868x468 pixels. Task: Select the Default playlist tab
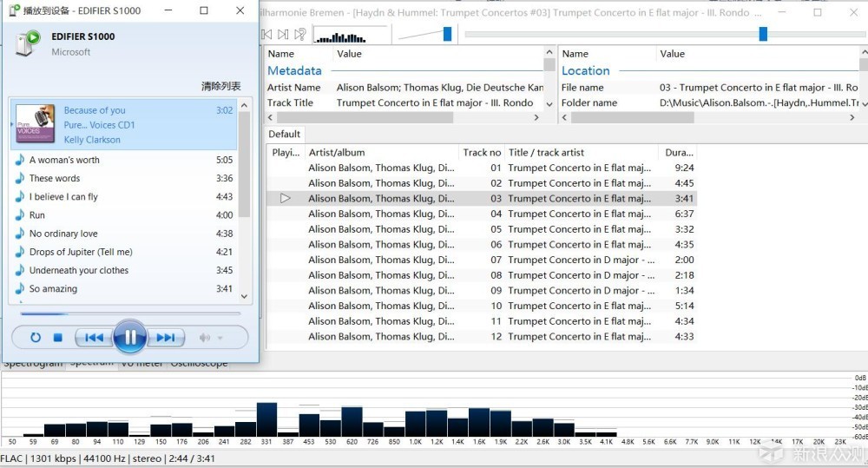click(x=284, y=134)
